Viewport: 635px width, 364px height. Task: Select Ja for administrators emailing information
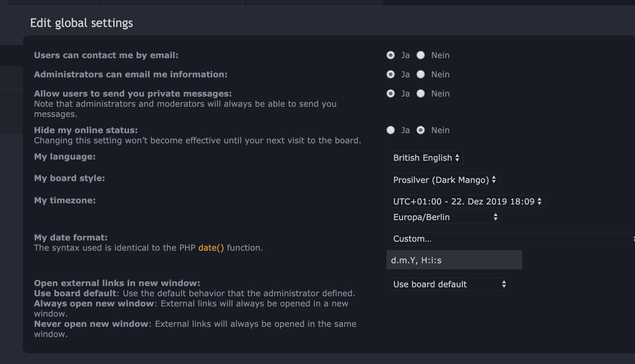pyautogui.click(x=390, y=74)
